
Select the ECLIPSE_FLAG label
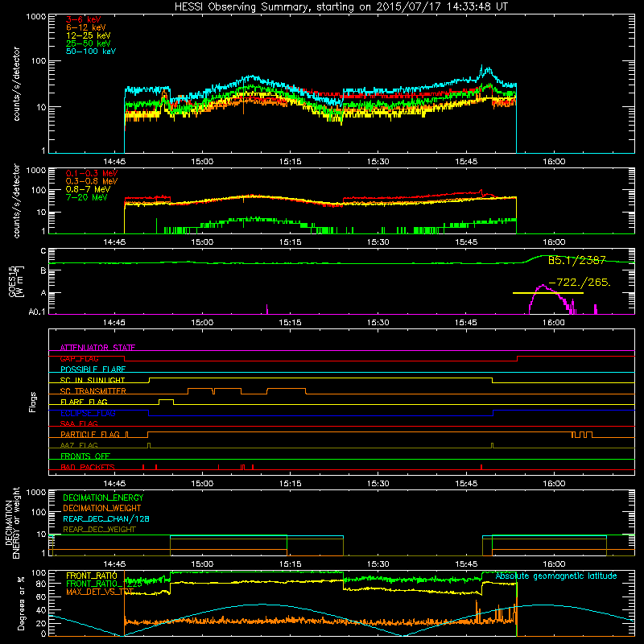coord(88,413)
